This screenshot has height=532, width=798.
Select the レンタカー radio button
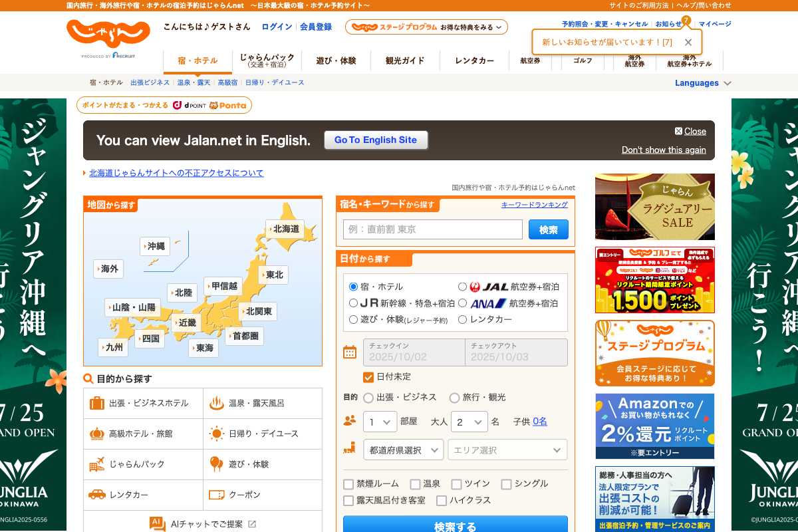pos(463,319)
